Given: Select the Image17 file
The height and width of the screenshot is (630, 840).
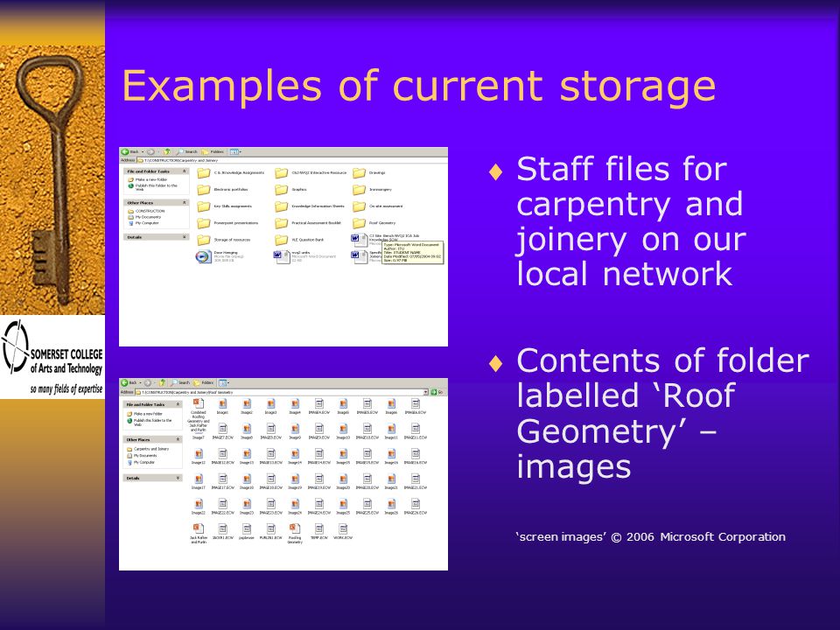Looking at the screenshot, I should (199, 481).
